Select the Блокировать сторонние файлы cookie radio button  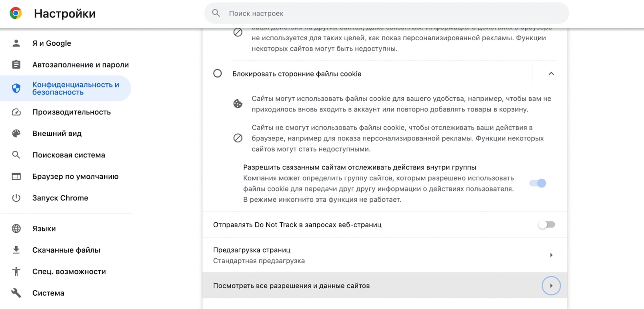(x=218, y=74)
